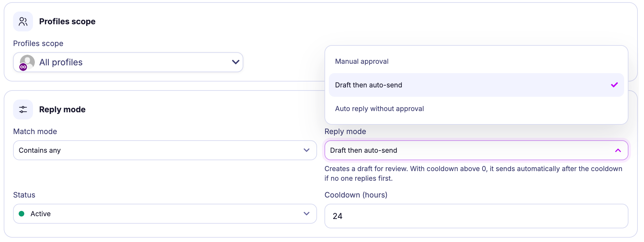The width and height of the screenshot is (644, 242).
Task: Choose Auto reply without approval
Action: tap(476, 109)
